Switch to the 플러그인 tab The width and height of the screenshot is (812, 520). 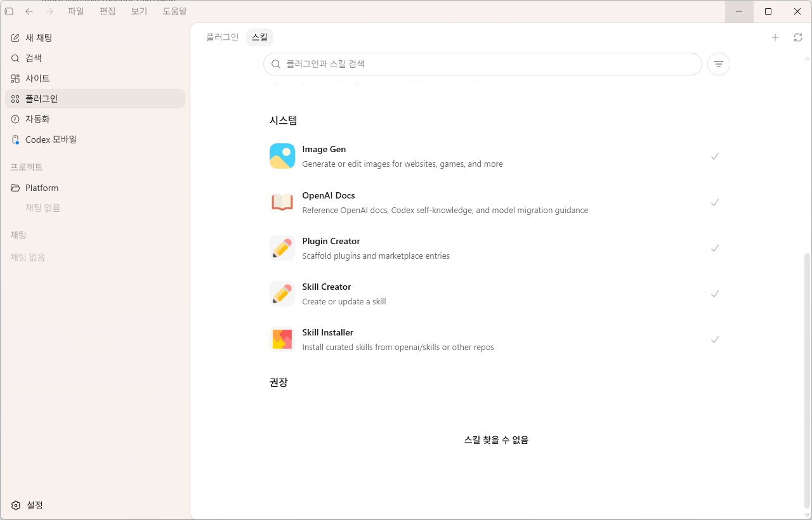point(222,37)
